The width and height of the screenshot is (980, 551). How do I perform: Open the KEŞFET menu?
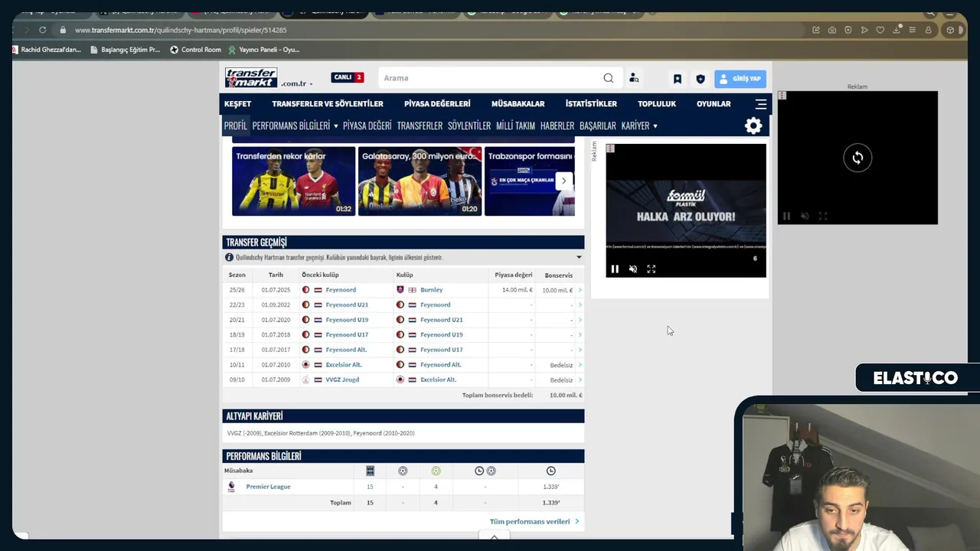tap(237, 104)
